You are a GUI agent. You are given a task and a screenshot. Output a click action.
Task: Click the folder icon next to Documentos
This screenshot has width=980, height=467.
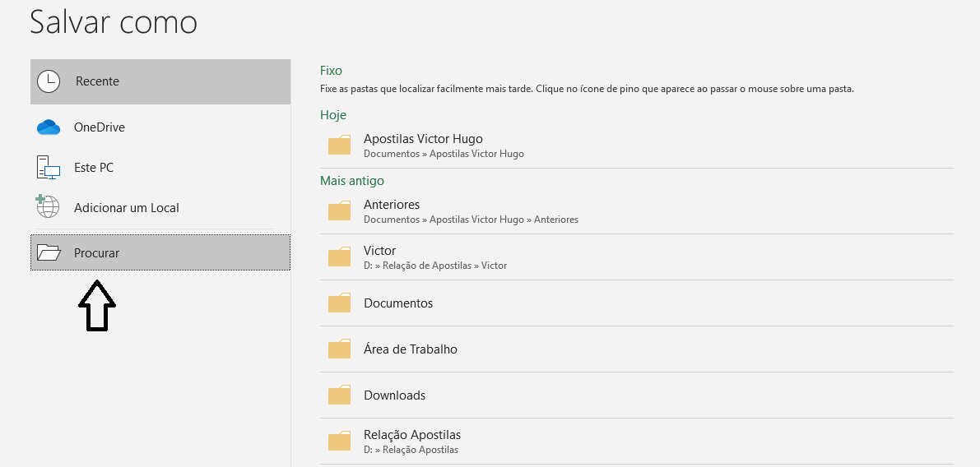click(339, 303)
